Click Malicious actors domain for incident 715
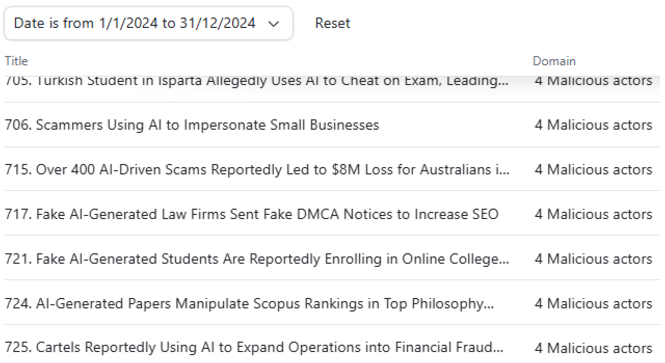This screenshot has width=665, height=363. 593,170
